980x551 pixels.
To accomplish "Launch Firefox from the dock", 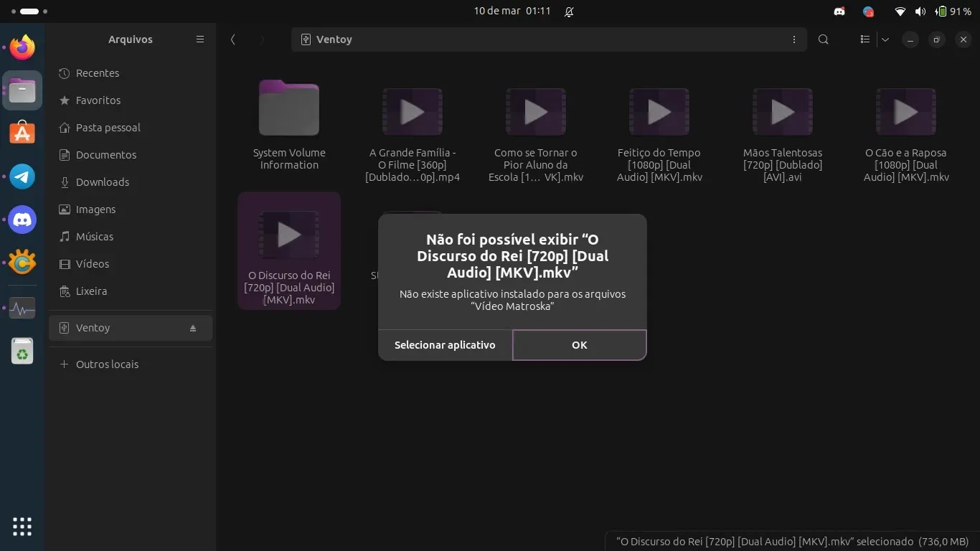I will point(22,48).
